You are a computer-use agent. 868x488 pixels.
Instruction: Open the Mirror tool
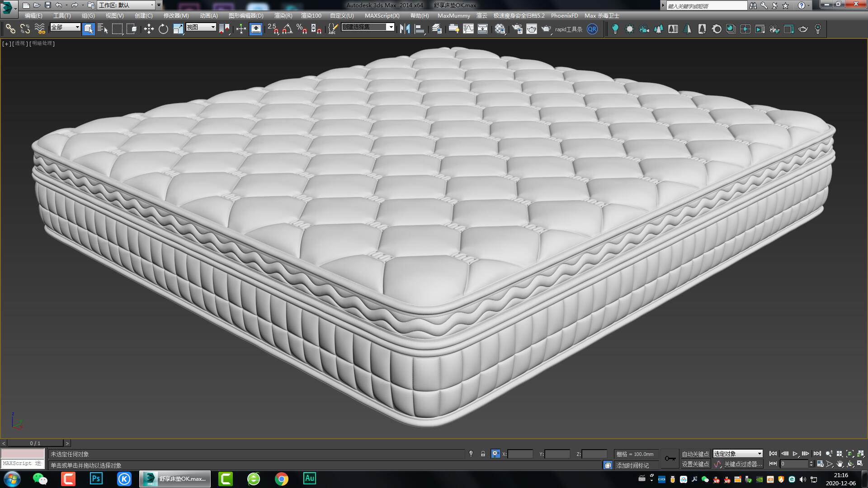[406, 29]
